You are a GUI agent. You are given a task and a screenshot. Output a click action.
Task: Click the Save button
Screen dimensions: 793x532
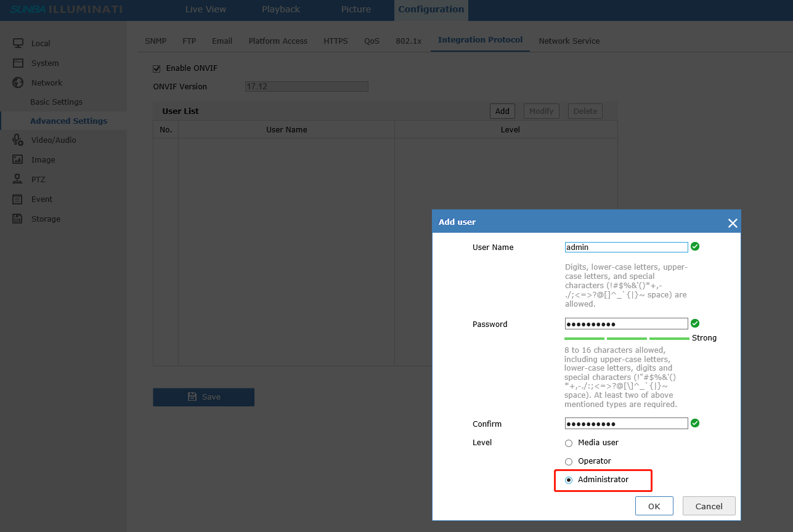pos(203,397)
